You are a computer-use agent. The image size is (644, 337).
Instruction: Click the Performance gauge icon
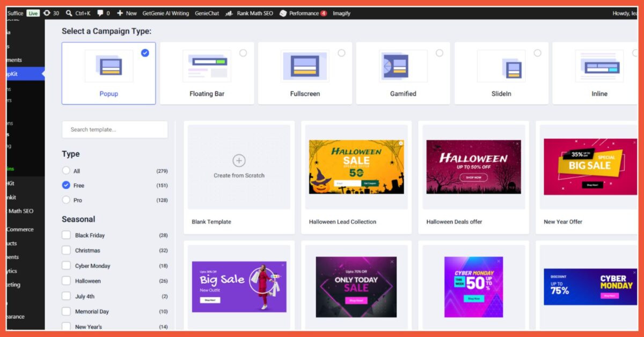click(283, 13)
